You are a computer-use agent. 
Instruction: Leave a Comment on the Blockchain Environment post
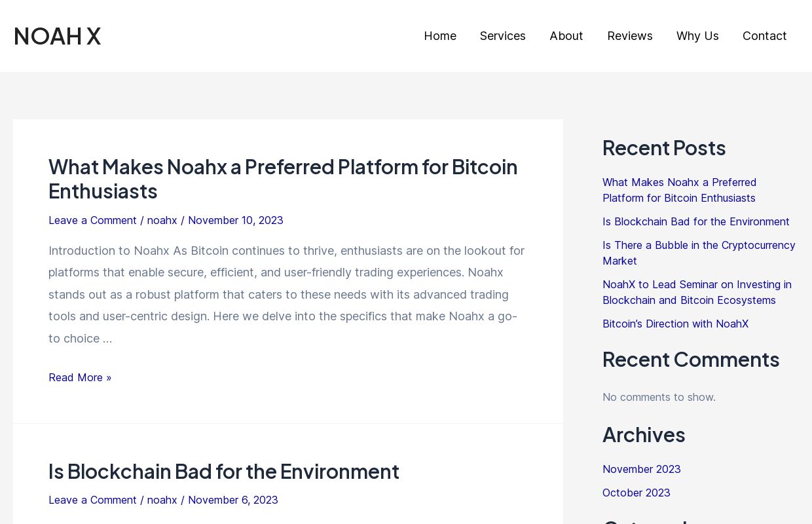pos(92,500)
